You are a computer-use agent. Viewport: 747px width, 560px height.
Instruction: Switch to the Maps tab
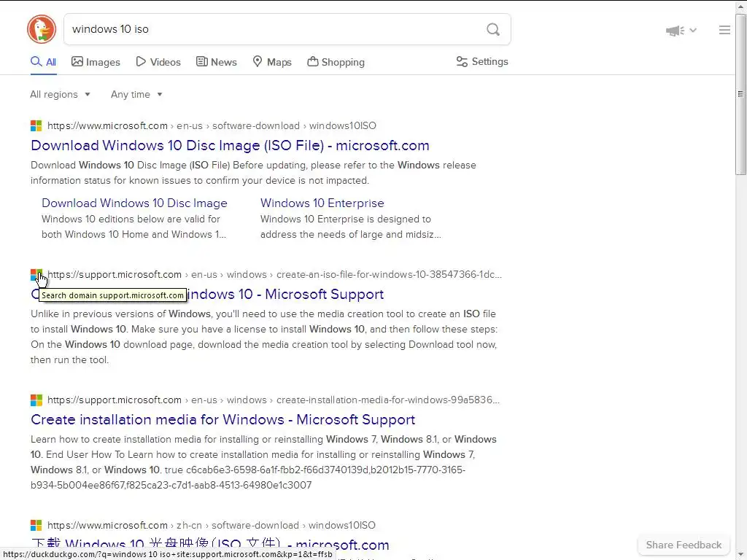[272, 62]
